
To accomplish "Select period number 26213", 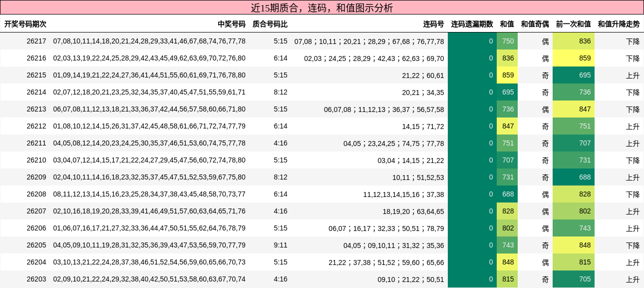I will 36,109.
